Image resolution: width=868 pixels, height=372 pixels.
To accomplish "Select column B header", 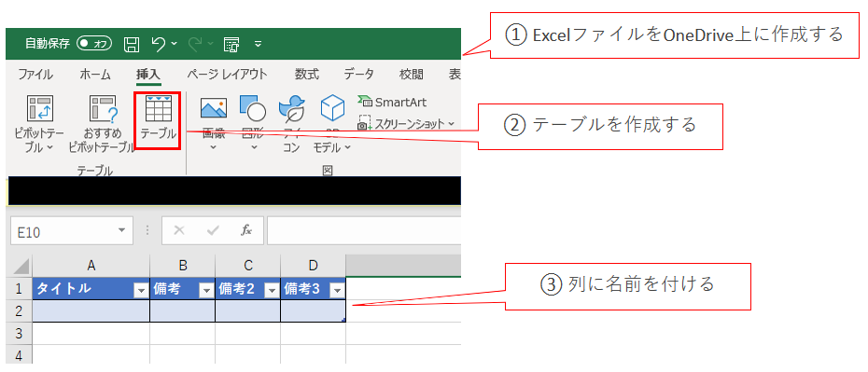I will click(183, 266).
